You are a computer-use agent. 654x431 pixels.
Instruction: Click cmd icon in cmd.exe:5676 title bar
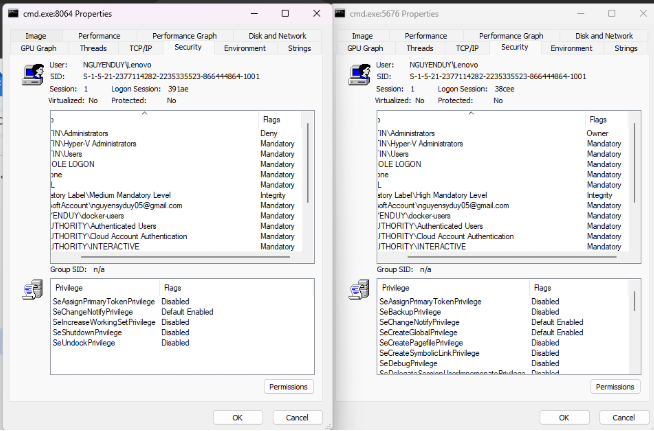pos(340,13)
